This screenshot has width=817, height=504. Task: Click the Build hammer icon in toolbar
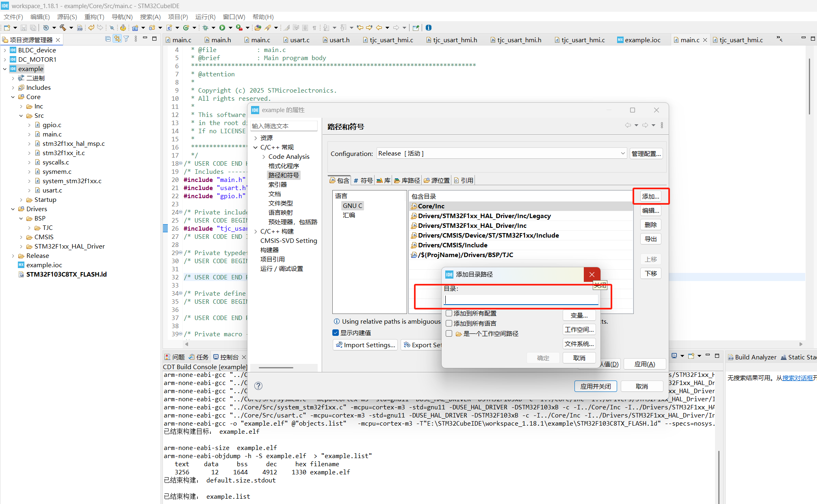point(63,28)
